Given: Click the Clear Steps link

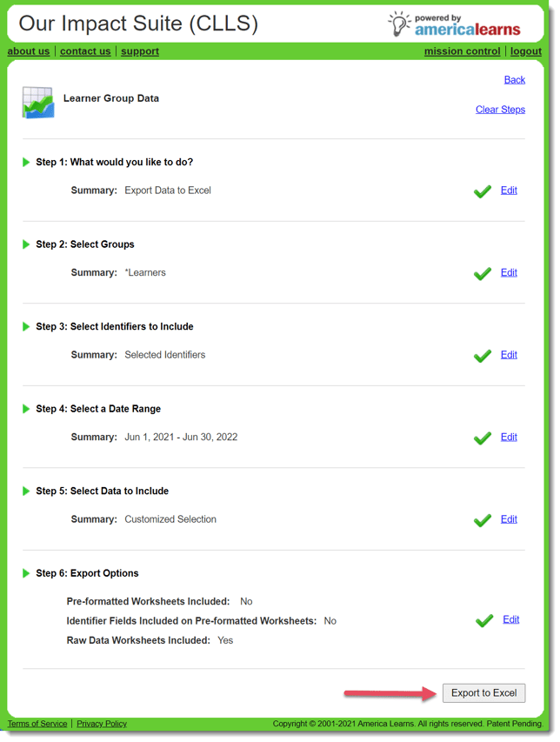Looking at the screenshot, I should pos(500,110).
